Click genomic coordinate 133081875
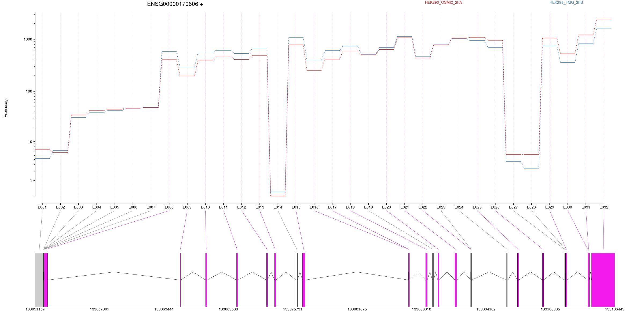The height and width of the screenshot is (322, 644). tap(357, 309)
